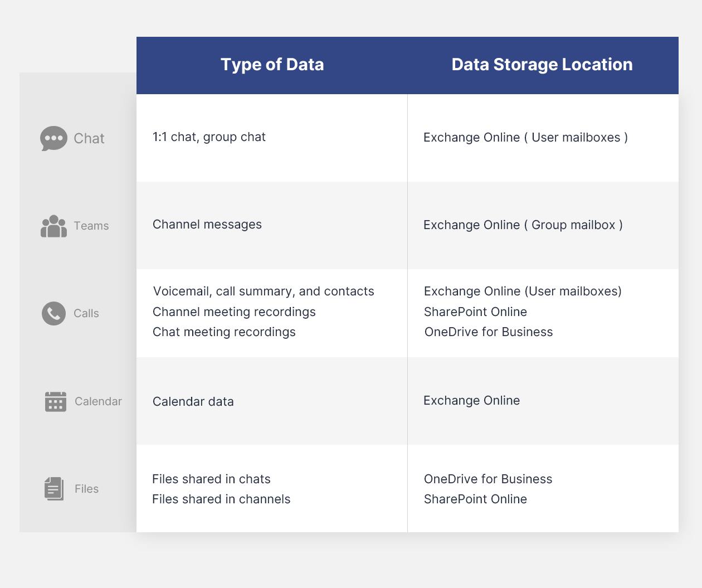This screenshot has height=588, width=702.
Task: Click 'Voicemail, call summary, and contacts' text
Action: (264, 291)
